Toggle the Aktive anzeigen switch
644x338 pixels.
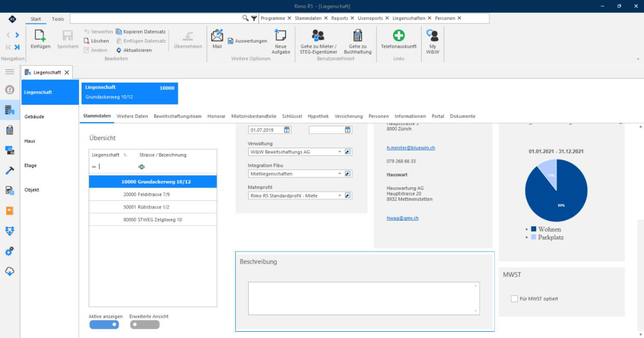(x=104, y=325)
